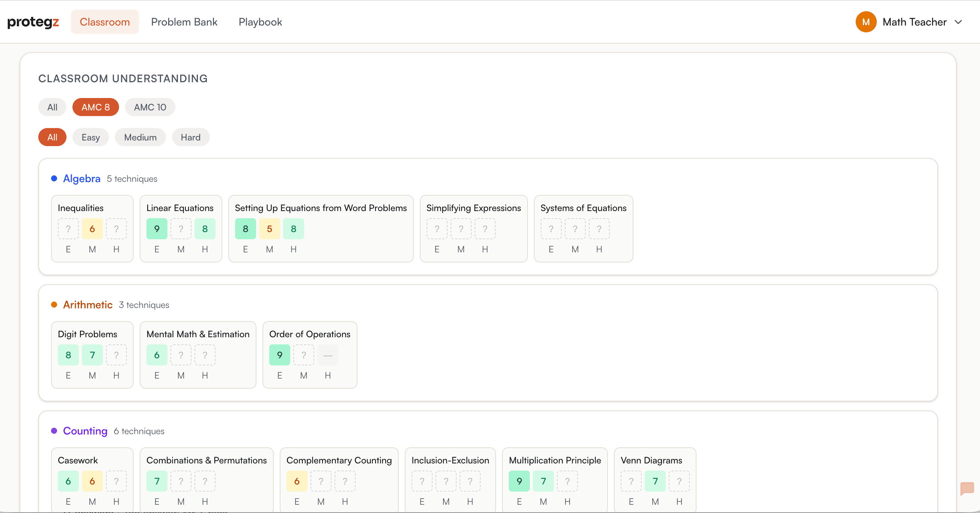Open the chat bubble icon bottom right
The image size is (980, 513).
[x=967, y=489]
